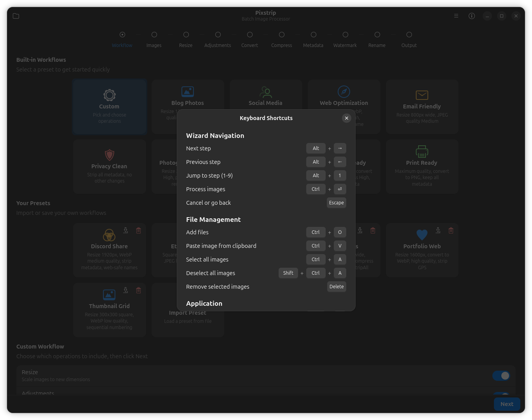The image size is (532, 420).
Task: Export the Discord Share preset
Action: click(x=126, y=230)
